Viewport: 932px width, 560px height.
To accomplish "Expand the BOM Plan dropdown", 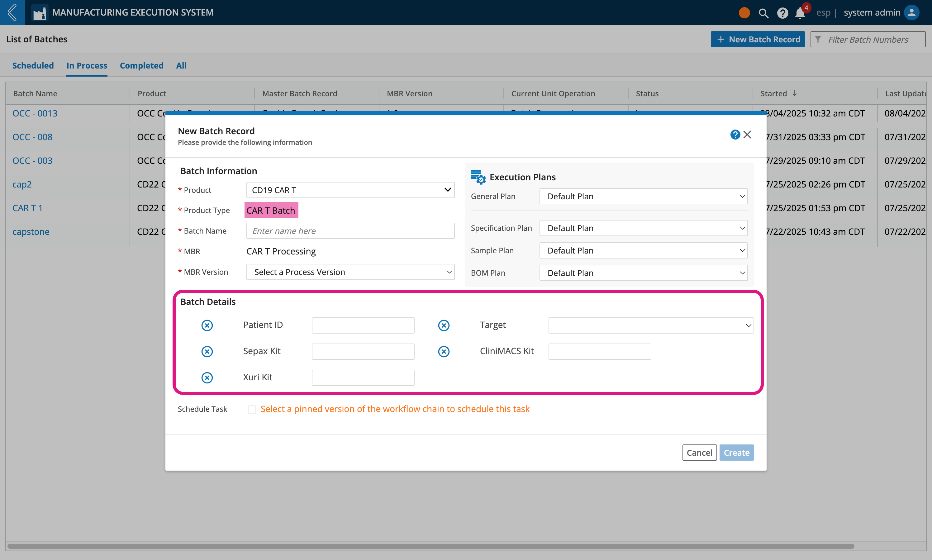I will click(x=643, y=273).
